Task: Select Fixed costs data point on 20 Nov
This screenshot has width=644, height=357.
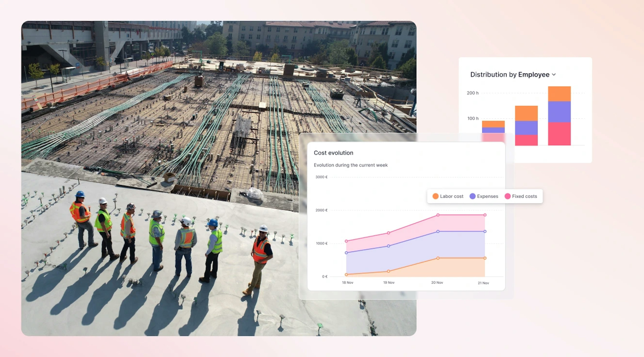Action: 438,215
